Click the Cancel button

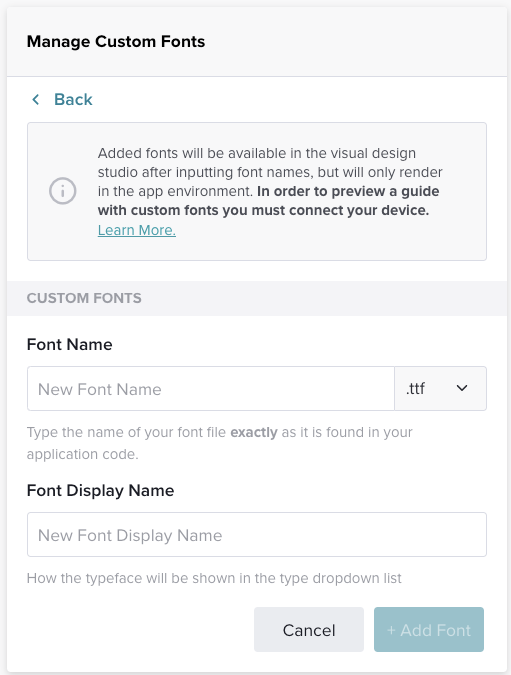click(309, 629)
